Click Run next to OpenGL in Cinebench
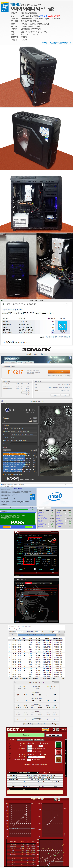The image size is (73, 868). 35,418
